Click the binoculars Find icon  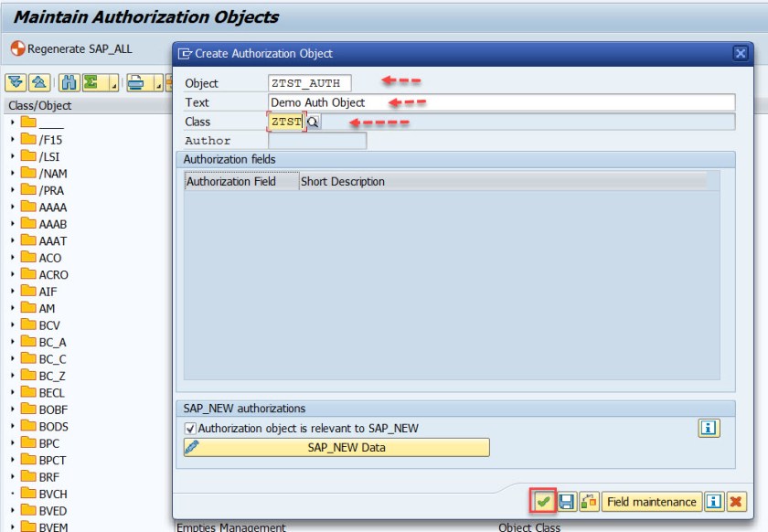coord(69,82)
